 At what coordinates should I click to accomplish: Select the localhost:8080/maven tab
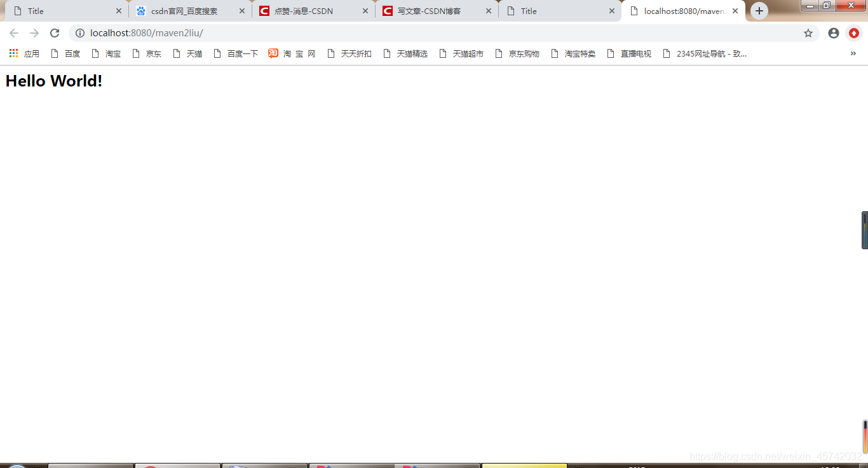point(682,11)
